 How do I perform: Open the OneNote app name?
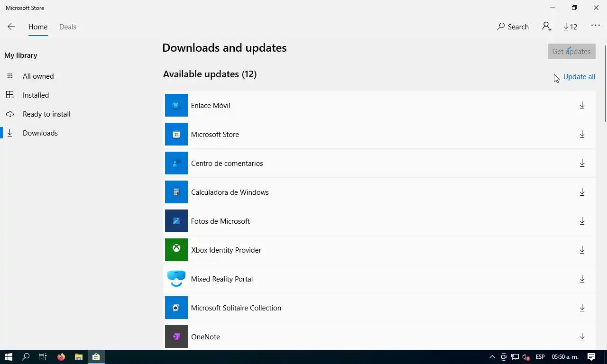205,337
